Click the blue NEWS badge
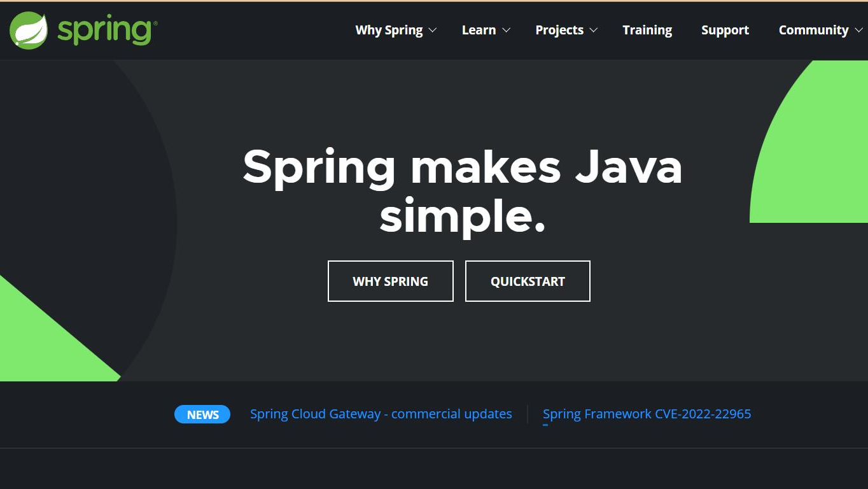Viewport: 868px width, 489px height. [x=202, y=415]
